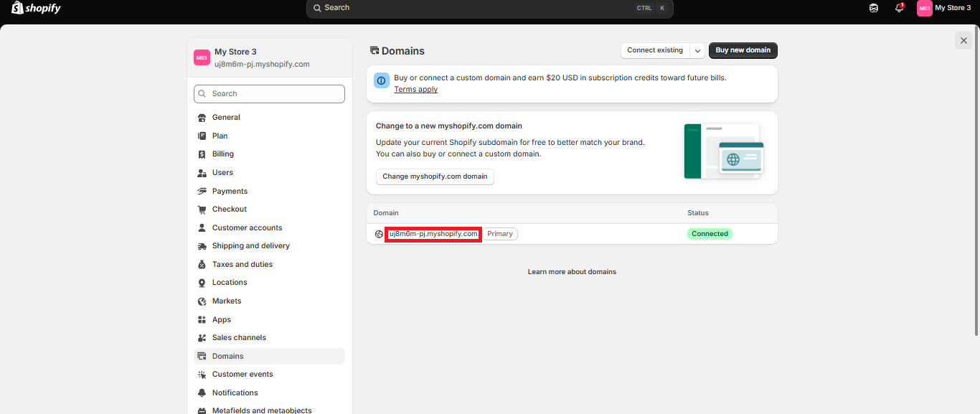Click the Shipping and delivery truck icon
Image resolution: width=980 pixels, height=414 pixels.
[x=202, y=246]
